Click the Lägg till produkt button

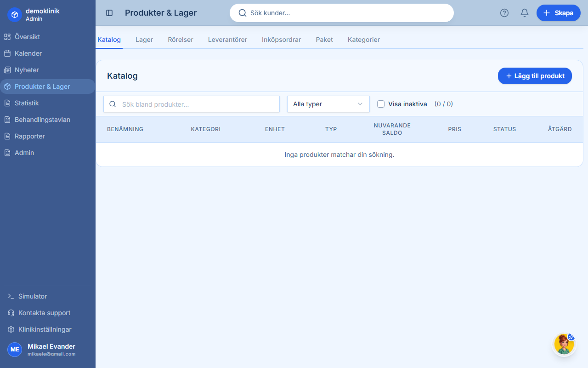pos(535,76)
